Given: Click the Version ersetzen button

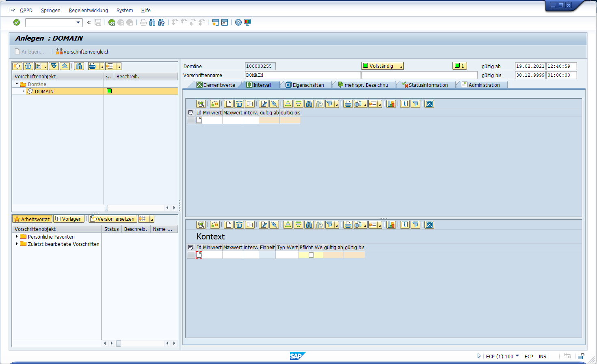Looking at the screenshot, I should point(112,219).
